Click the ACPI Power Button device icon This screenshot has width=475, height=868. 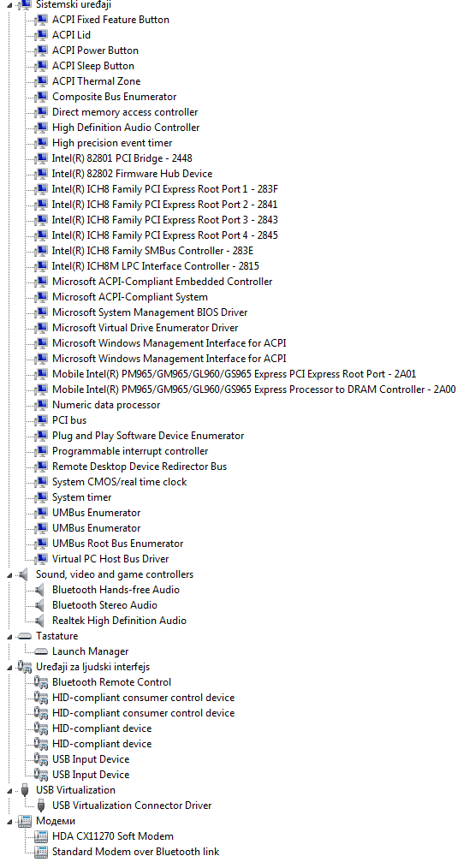pyautogui.click(x=41, y=51)
